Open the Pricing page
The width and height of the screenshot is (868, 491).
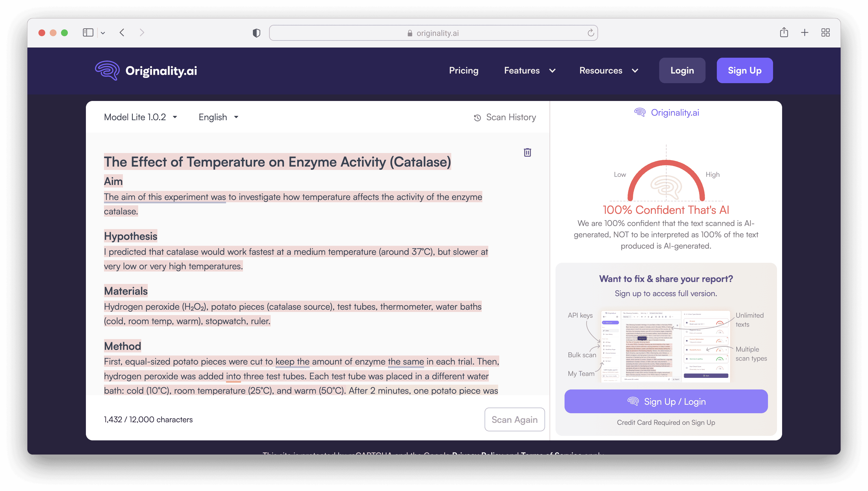464,70
